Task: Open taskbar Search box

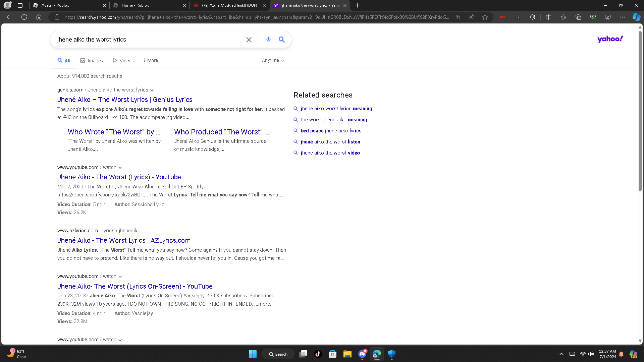Action: [278, 354]
